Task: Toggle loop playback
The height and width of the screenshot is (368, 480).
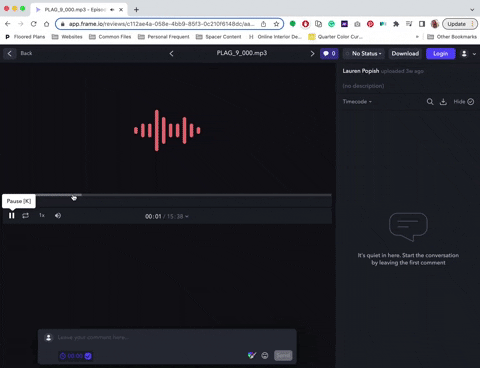Action: coord(25,216)
